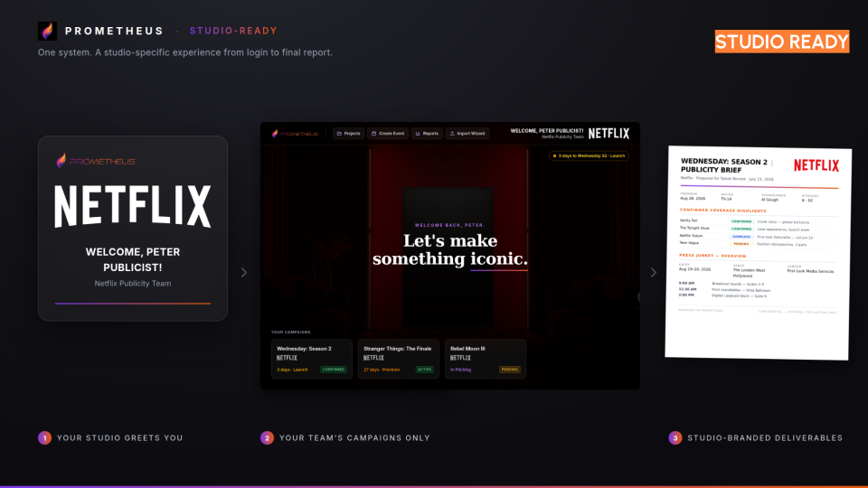Click the 'Let's make something iconic.' headline
The width and height of the screenshot is (868, 488).
click(x=450, y=249)
